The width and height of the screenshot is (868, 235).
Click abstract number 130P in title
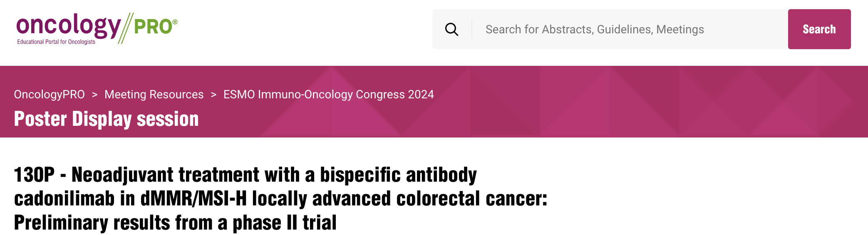pos(34,175)
